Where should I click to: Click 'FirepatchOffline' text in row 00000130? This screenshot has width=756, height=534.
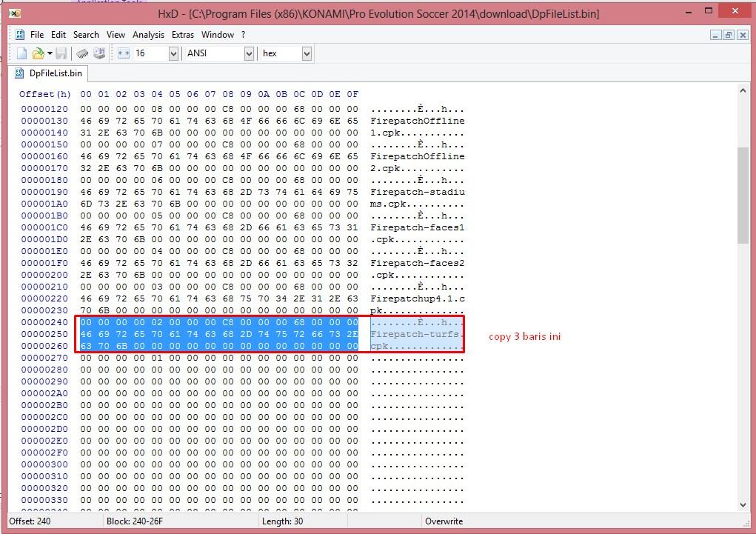point(417,121)
